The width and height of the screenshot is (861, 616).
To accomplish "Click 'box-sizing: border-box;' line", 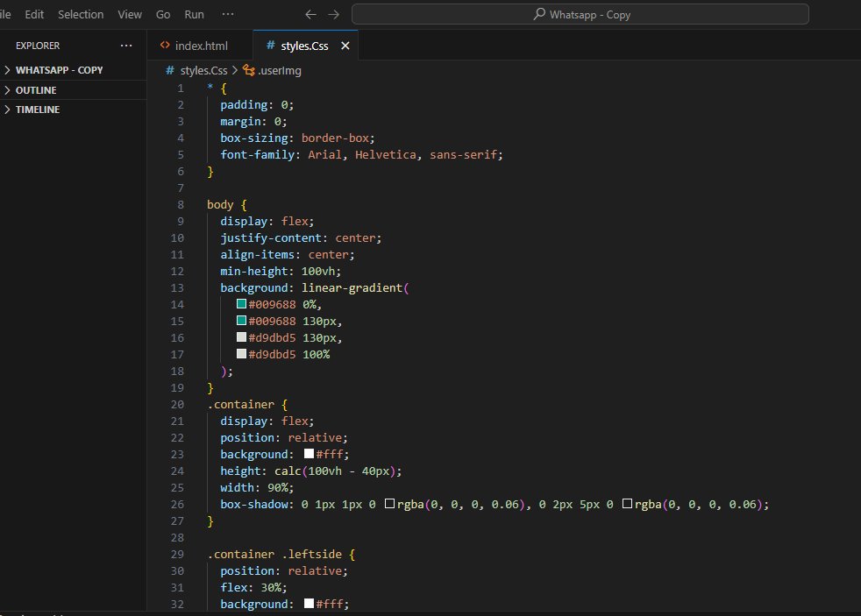I will pos(297,138).
